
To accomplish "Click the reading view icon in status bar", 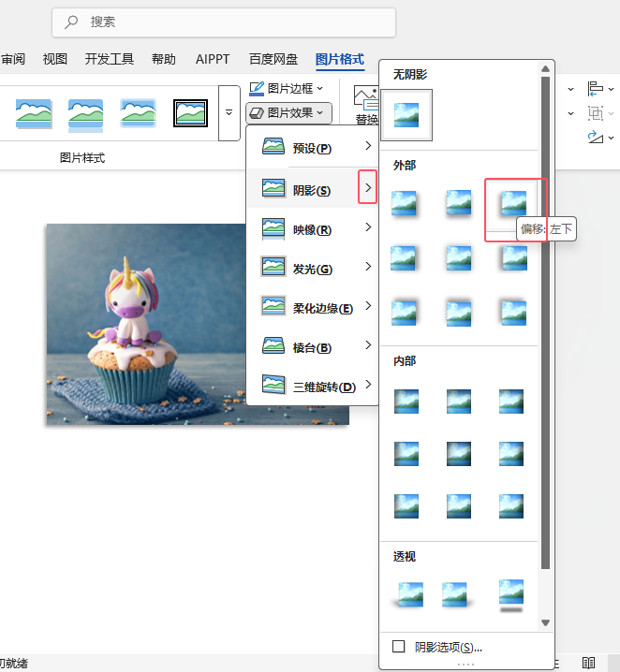I will click(589, 663).
